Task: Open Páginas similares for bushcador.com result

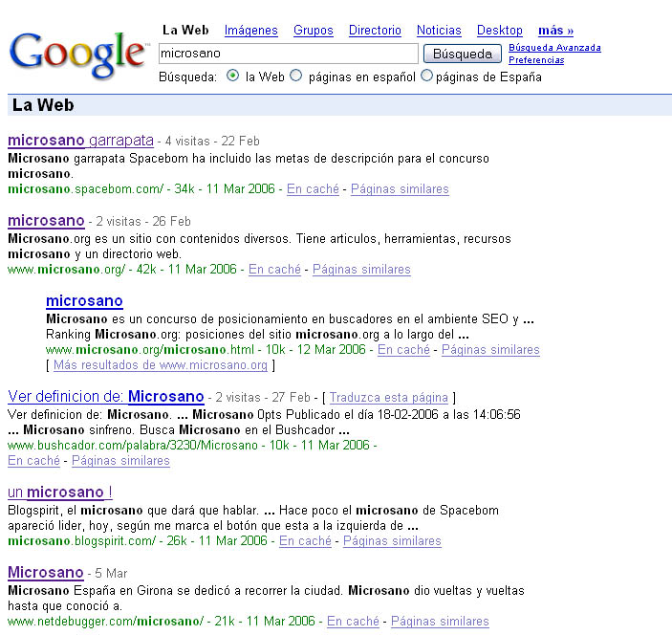Action: (x=120, y=461)
